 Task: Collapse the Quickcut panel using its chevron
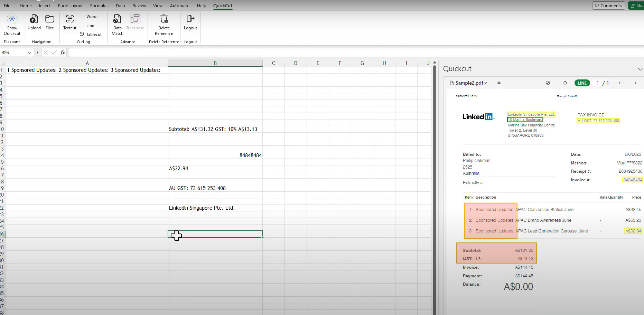point(641,69)
